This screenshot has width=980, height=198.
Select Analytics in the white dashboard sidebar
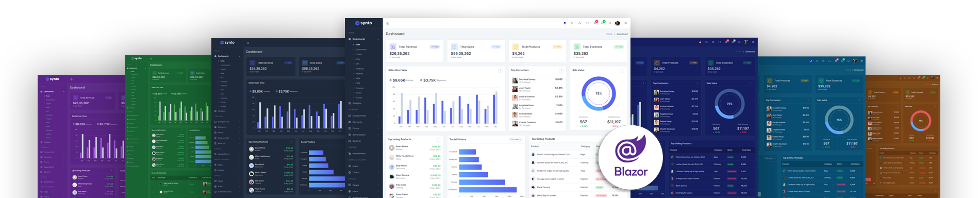pos(360,69)
